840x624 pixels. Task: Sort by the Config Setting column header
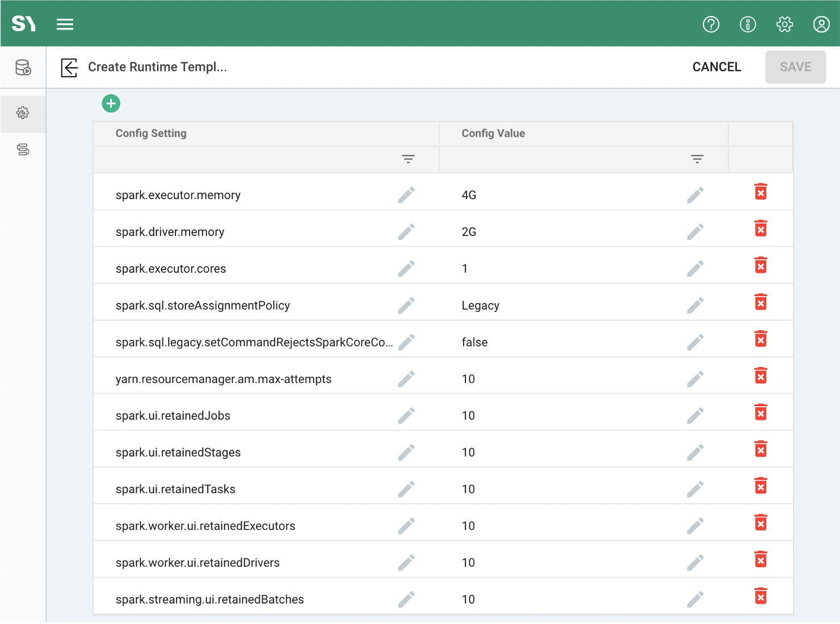click(151, 133)
